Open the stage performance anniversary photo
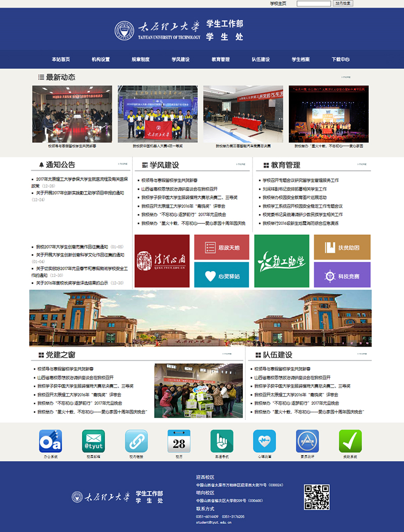Screen dimensions: 404x532 (329, 114)
